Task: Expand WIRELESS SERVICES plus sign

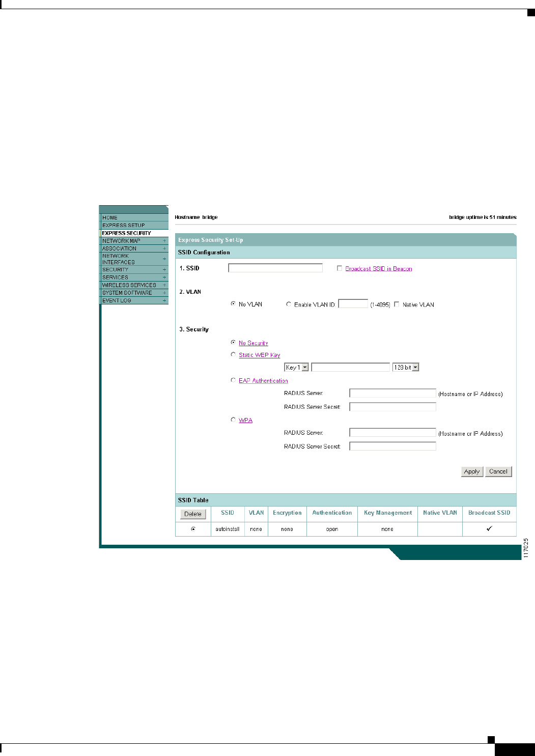Action: (x=164, y=285)
